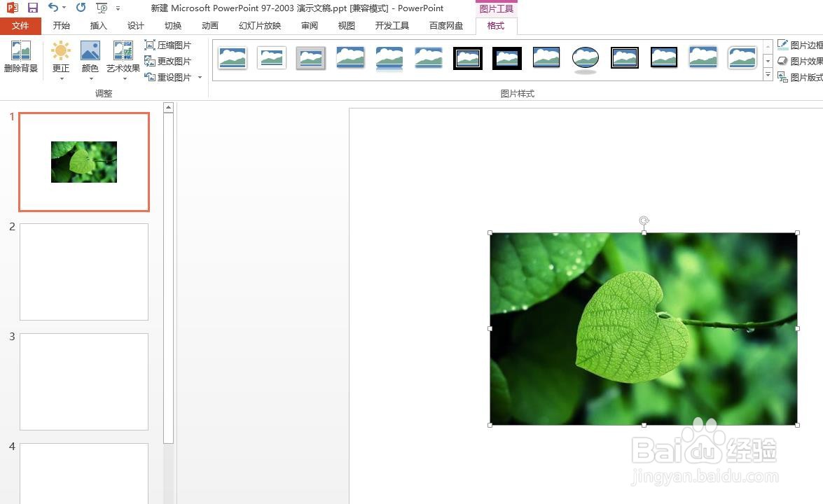Image resolution: width=823 pixels, height=504 pixels.
Task: Click the slide panel scroll up arrow
Action: [169, 108]
